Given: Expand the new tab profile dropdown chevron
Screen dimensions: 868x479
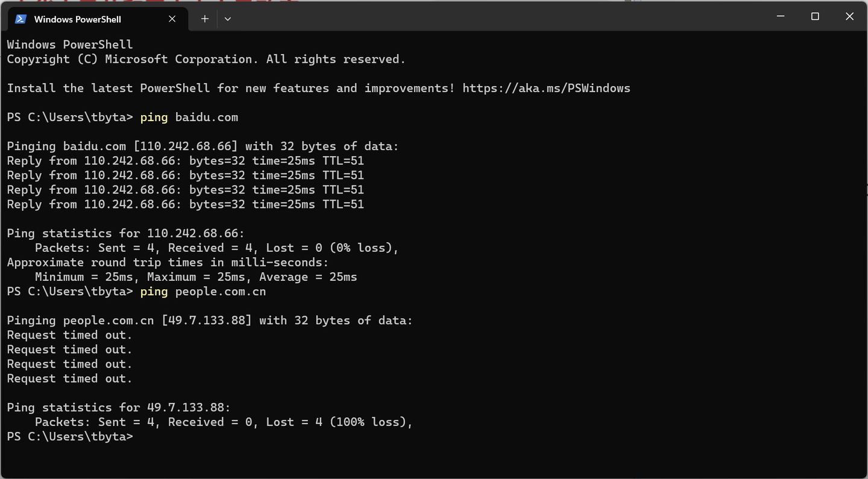Looking at the screenshot, I should [x=227, y=19].
